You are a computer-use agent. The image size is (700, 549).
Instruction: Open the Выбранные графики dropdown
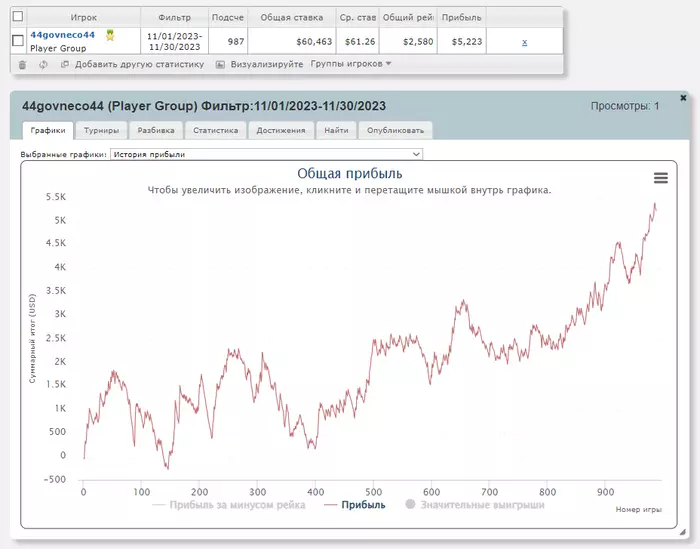[x=266, y=154]
